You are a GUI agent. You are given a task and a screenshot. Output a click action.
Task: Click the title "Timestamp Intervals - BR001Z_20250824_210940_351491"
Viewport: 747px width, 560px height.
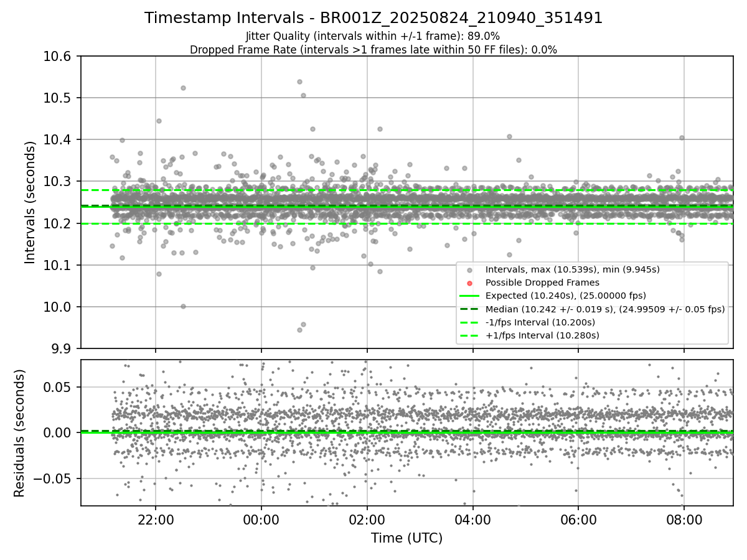pyautogui.click(x=374, y=18)
